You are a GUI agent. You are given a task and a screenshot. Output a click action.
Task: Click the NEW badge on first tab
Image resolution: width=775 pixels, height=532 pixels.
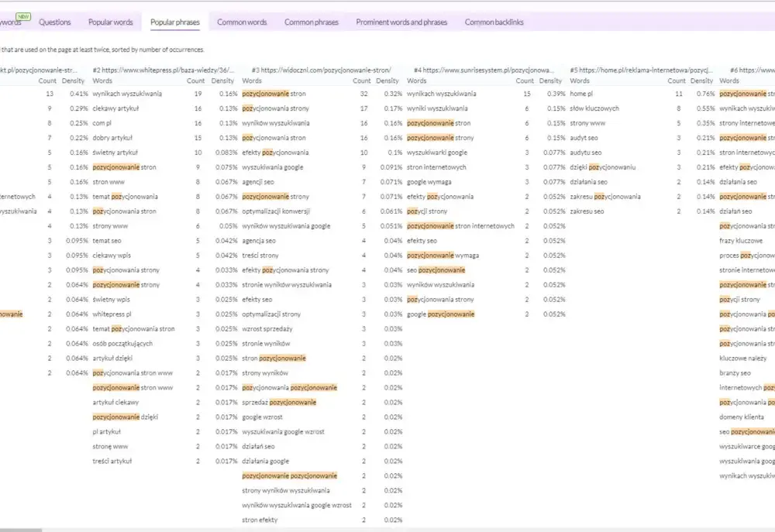(x=23, y=16)
